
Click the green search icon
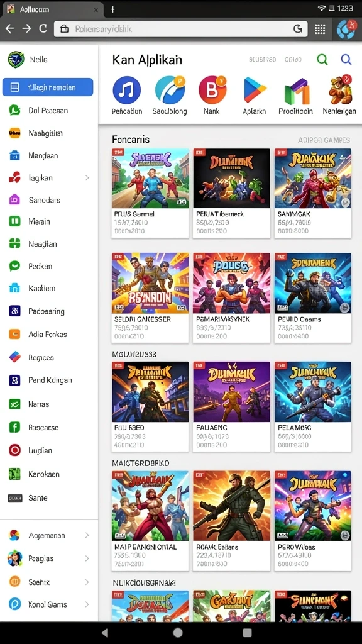[x=322, y=60]
